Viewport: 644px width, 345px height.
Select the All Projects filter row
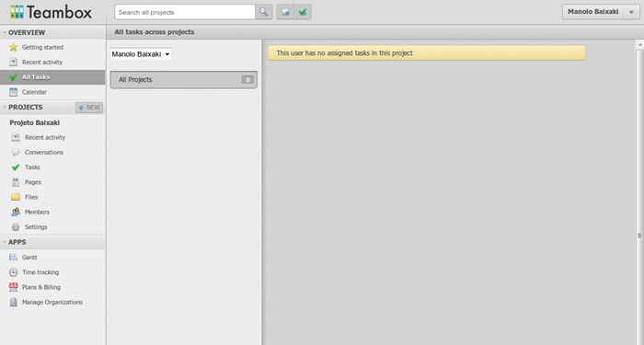[x=184, y=80]
